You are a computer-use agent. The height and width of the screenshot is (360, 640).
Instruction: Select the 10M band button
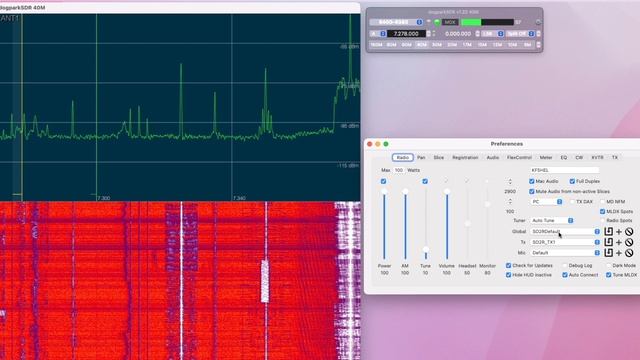coord(512,44)
